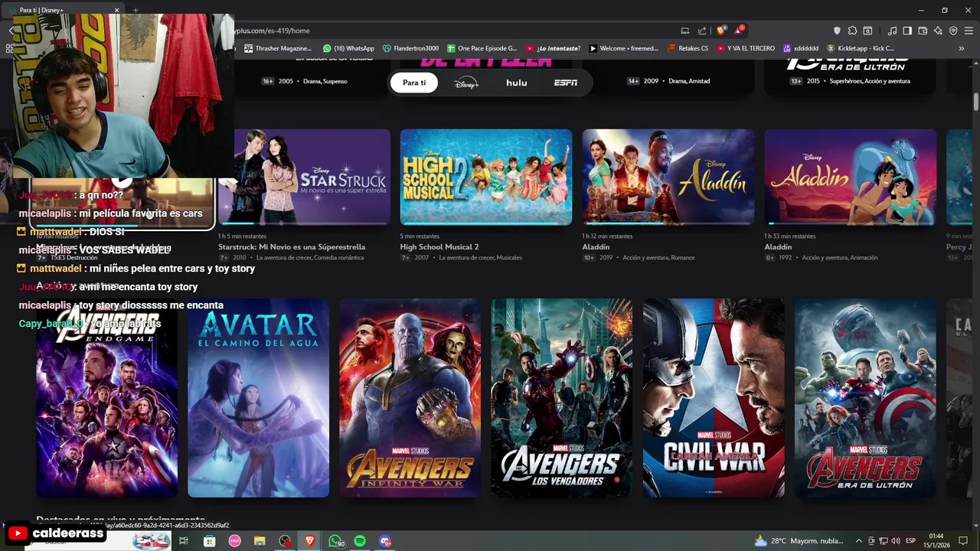Open Brave Rewards triangle icon
This screenshot has width=980, height=551.
coord(739,31)
